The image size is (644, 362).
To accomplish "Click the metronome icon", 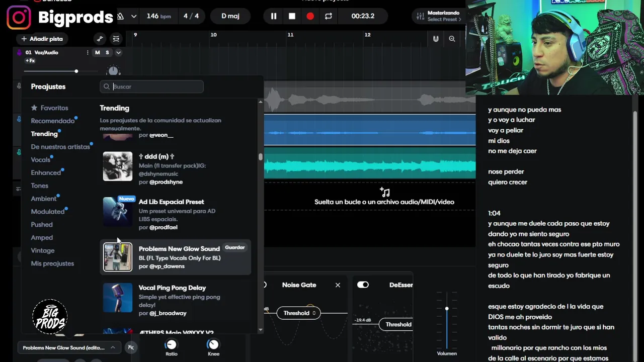I will pyautogui.click(x=121, y=16).
